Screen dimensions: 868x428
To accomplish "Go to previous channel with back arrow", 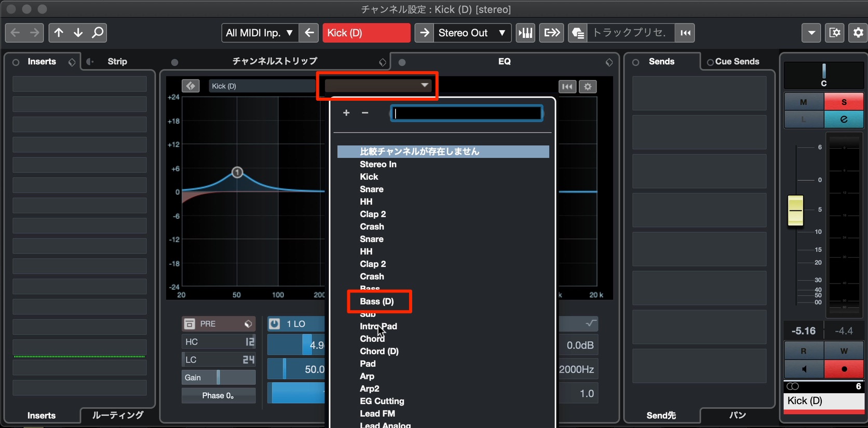I will pos(15,33).
